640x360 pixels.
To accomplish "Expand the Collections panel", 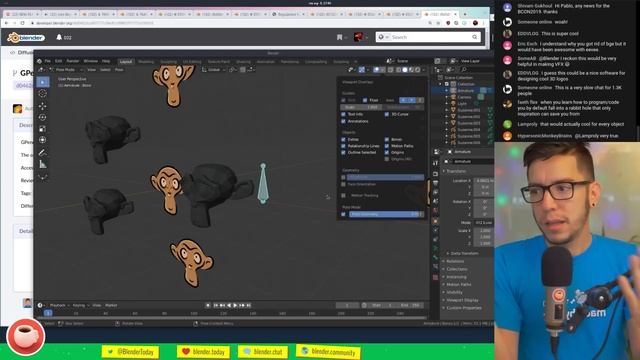I will [456, 269].
